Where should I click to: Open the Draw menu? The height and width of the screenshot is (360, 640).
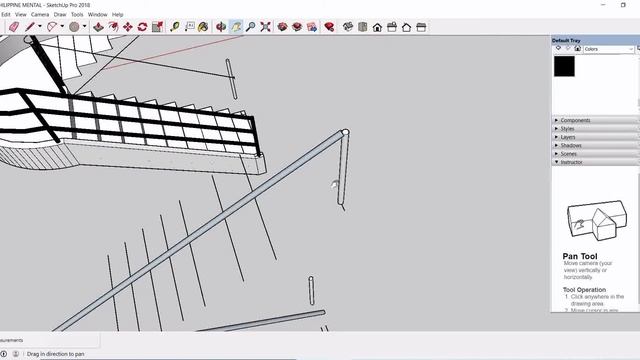click(60, 14)
